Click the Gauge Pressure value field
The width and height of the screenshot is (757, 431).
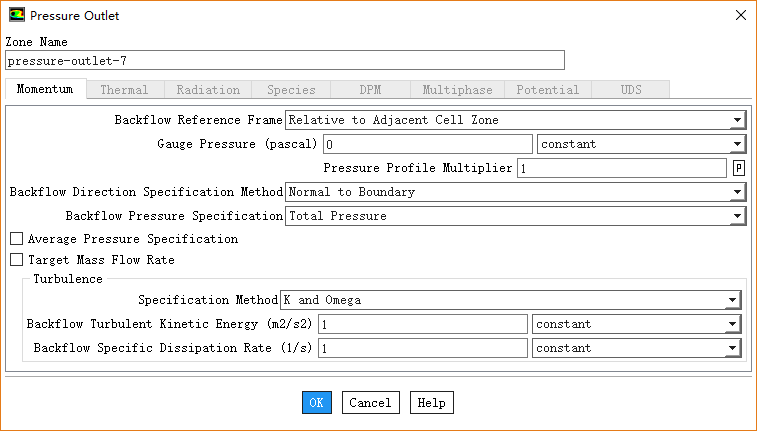tap(427, 144)
